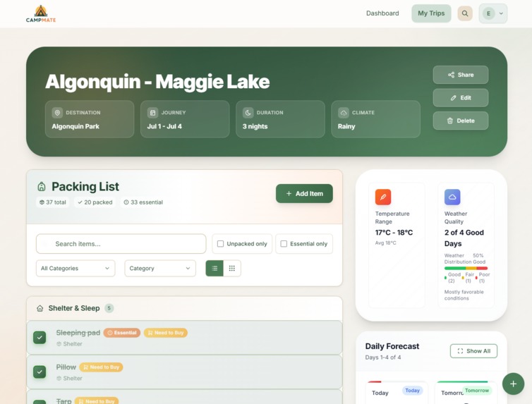Click the Today forecast card
532x404 pixels.
pos(397,393)
